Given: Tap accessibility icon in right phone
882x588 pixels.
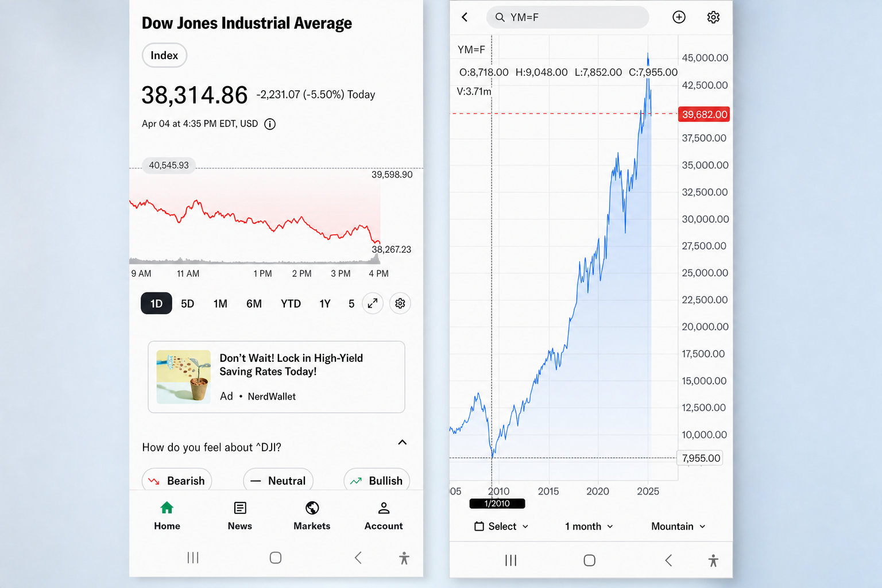Looking at the screenshot, I should click(713, 561).
